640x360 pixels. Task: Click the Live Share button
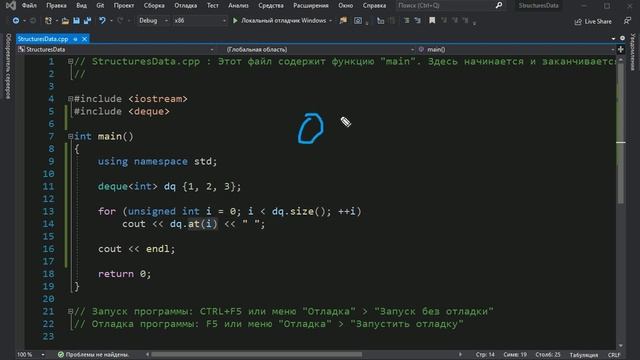pos(593,21)
